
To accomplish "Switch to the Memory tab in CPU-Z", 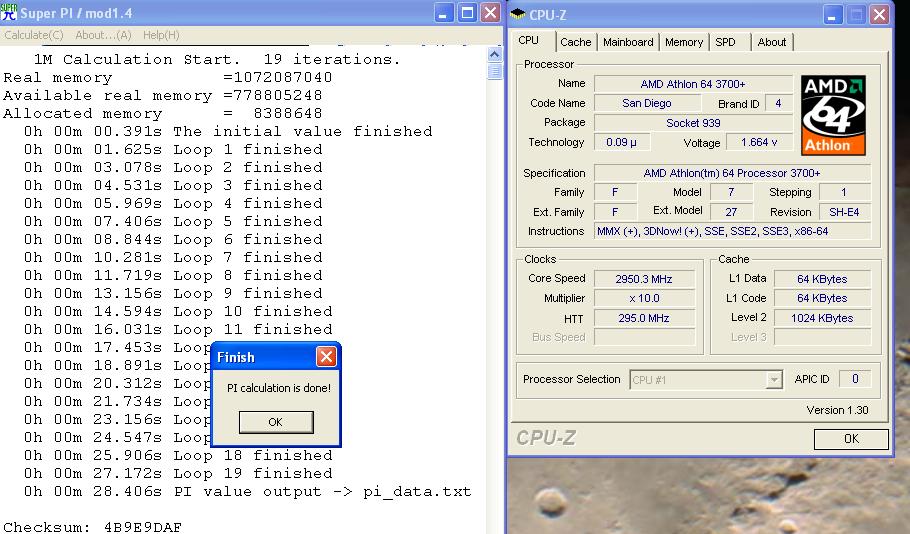I will point(684,42).
